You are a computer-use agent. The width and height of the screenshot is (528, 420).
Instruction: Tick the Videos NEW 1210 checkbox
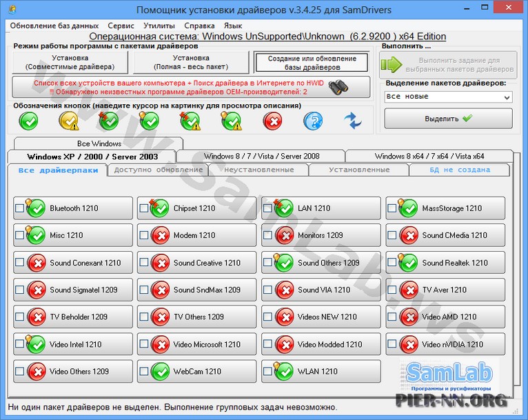[x=267, y=317]
